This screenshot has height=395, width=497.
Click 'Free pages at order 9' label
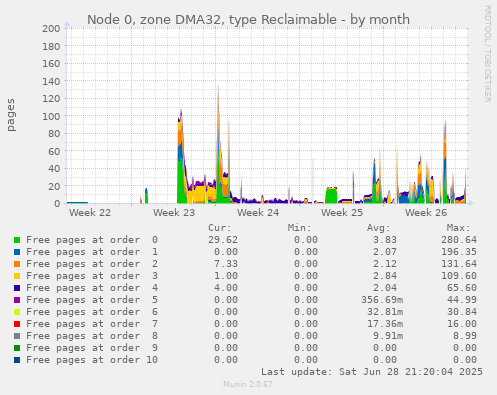click(x=92, y=348)
